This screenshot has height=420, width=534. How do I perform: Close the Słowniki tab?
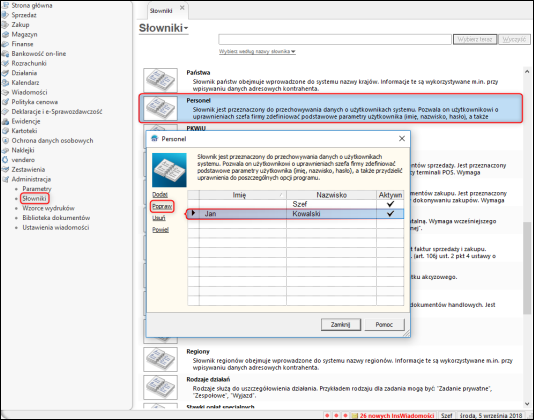[x=182, y=7]
